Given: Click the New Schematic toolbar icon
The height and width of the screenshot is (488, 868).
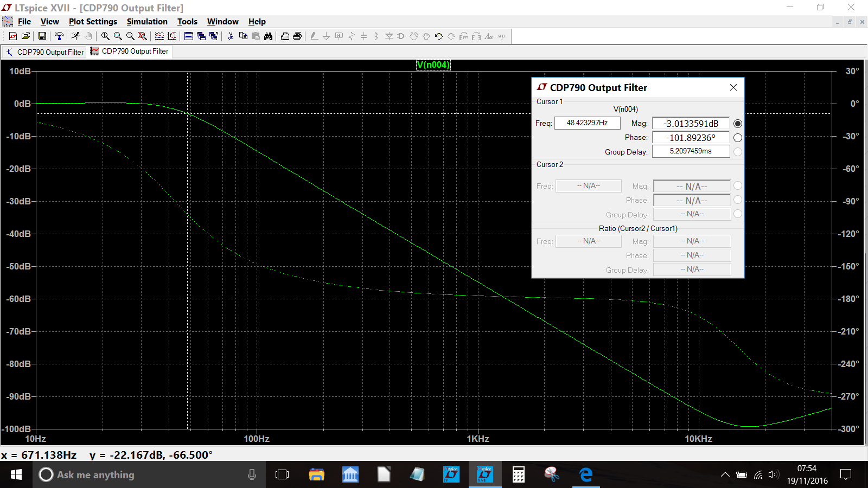Looking at the screenshot, I should click(13, 36).
